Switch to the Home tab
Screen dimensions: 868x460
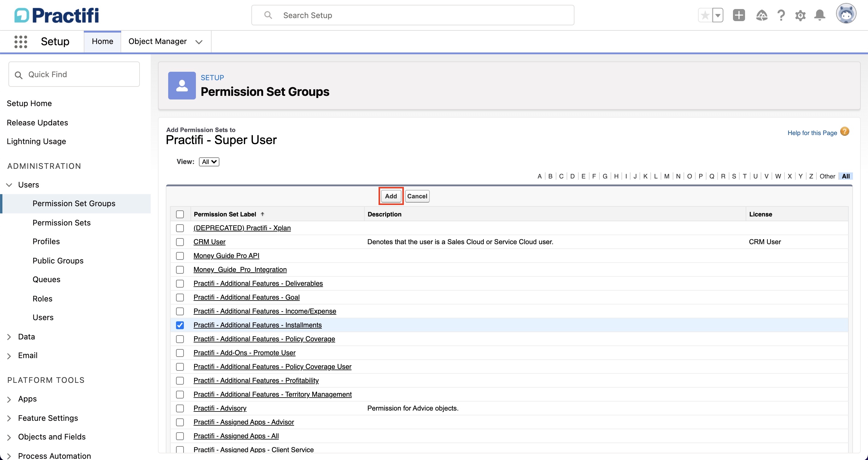(102, 42)
